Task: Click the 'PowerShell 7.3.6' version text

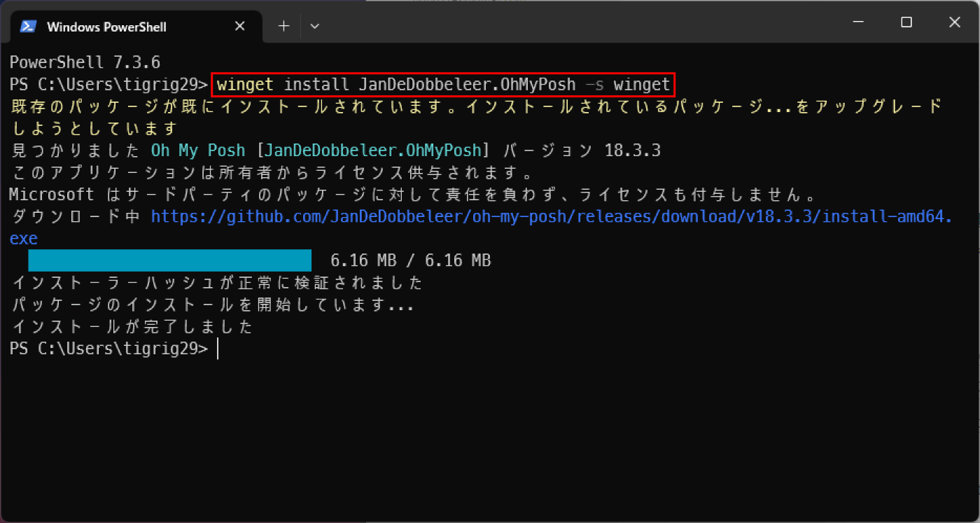Action: pos(85,62)
